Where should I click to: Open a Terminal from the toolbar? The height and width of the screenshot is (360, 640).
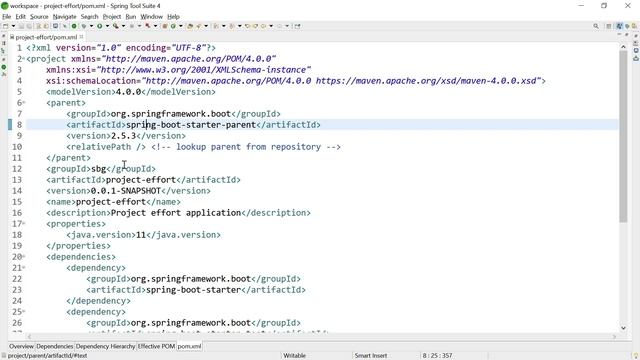point(55,26)
